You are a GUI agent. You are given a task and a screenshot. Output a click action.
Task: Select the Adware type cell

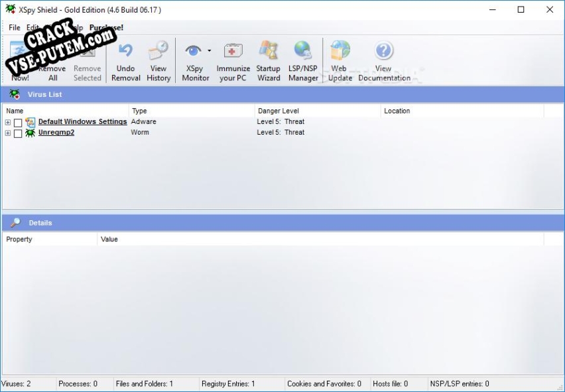click(x=143, y=121)
